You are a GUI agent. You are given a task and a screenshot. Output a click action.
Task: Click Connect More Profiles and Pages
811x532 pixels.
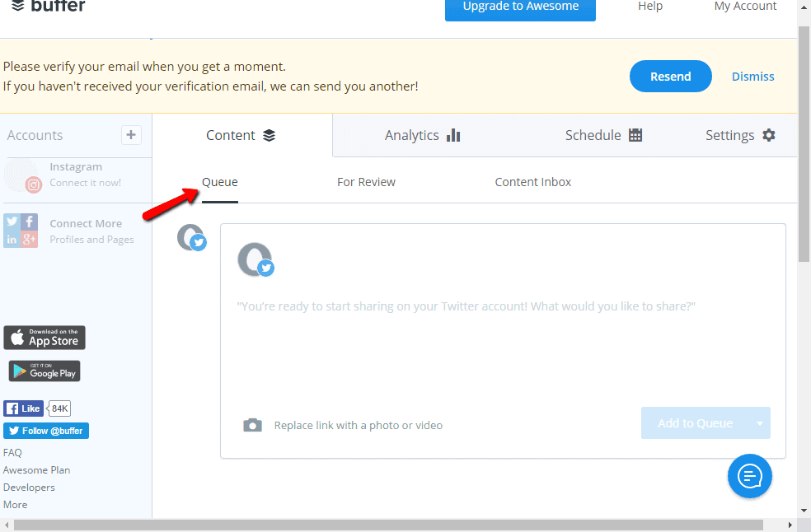click(x=91, y=231)
